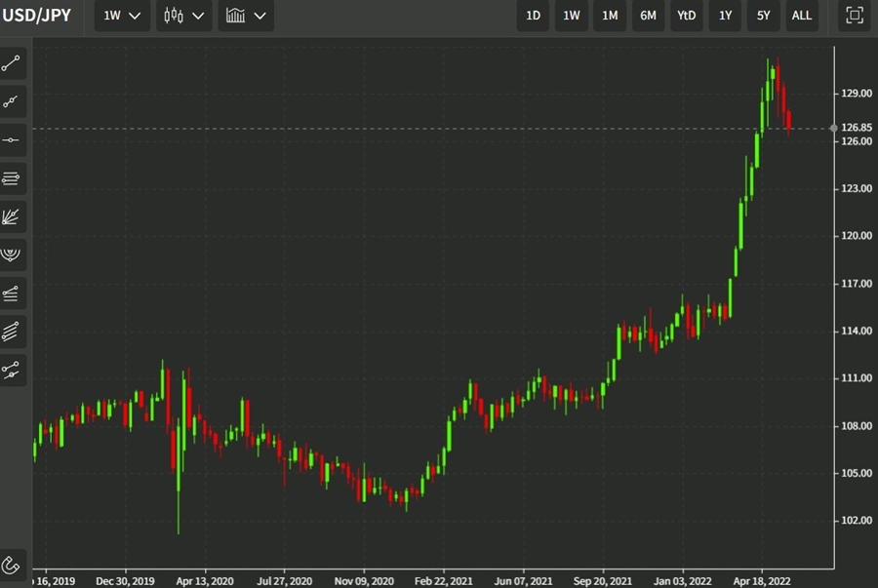878x588 pixels.
Task: Click the 123.00 price axis label
Action: (857, 188)
